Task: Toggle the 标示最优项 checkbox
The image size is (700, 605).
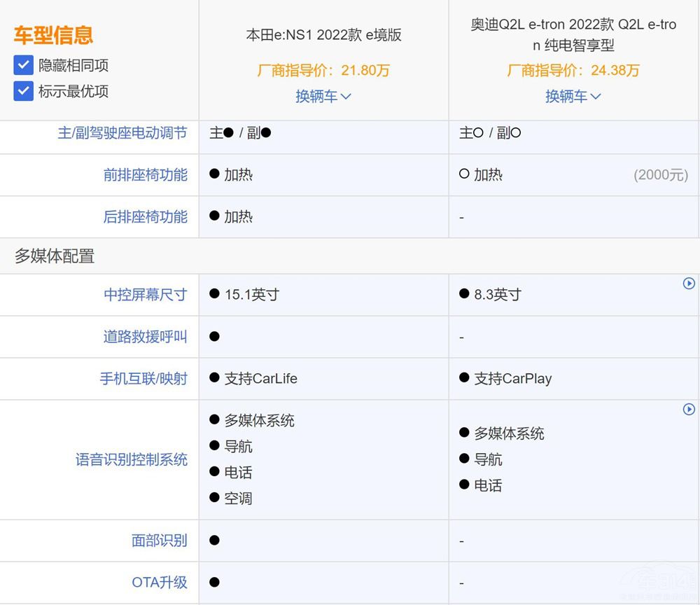Action: 24,92
